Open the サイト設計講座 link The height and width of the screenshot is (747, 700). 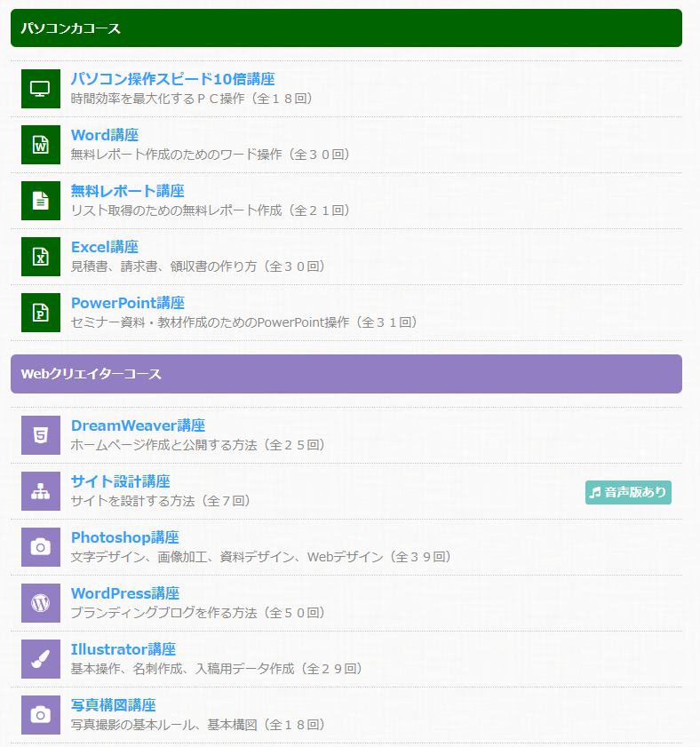(x=120, y=481)
